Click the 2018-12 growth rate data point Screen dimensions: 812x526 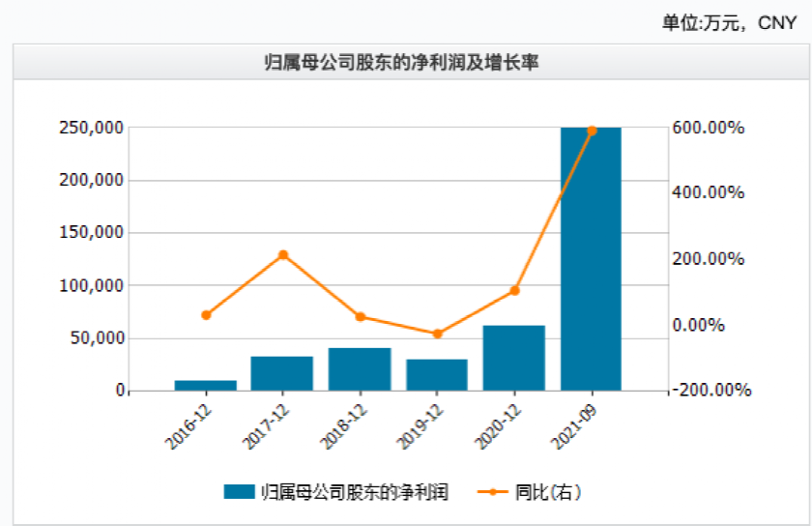(x=361, y=316)
